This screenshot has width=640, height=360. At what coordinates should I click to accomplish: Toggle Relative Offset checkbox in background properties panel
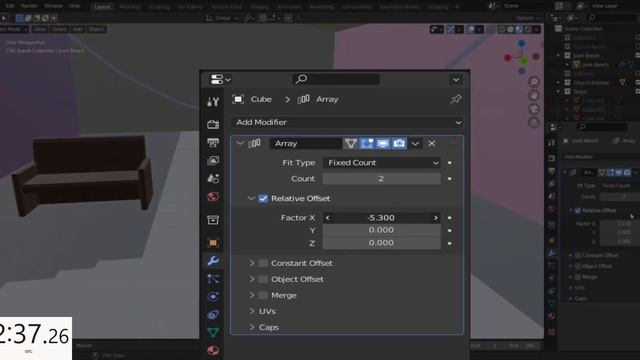click(578, 211)
